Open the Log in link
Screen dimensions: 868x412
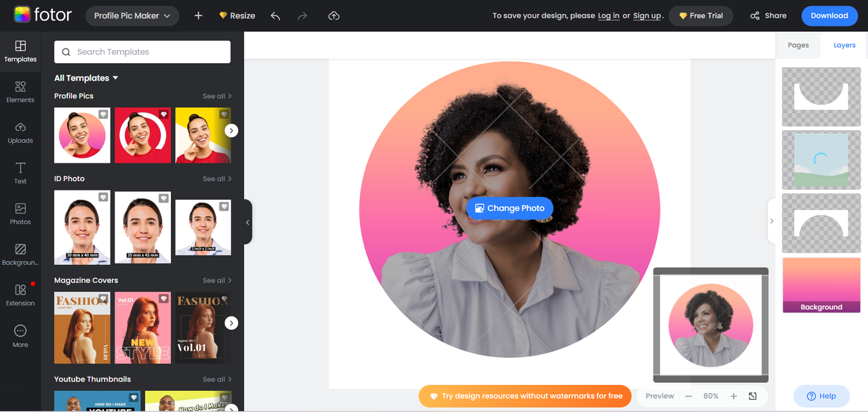[x=608, y=15]
